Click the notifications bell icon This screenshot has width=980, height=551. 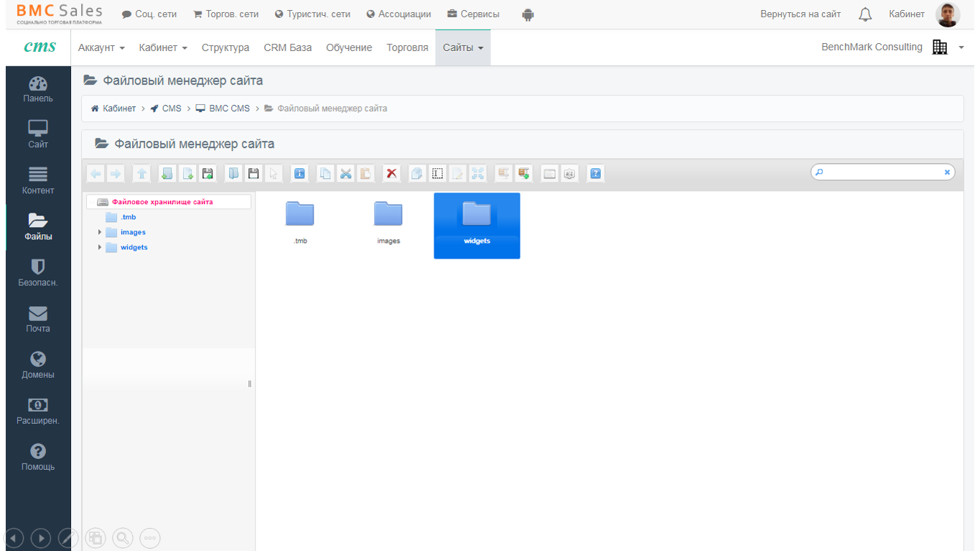click(865, 14)
